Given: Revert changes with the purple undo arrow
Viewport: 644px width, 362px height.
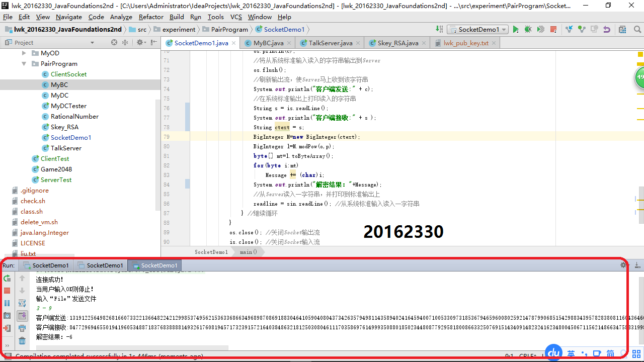Looking at the screenshot, I should pos(607,29).
